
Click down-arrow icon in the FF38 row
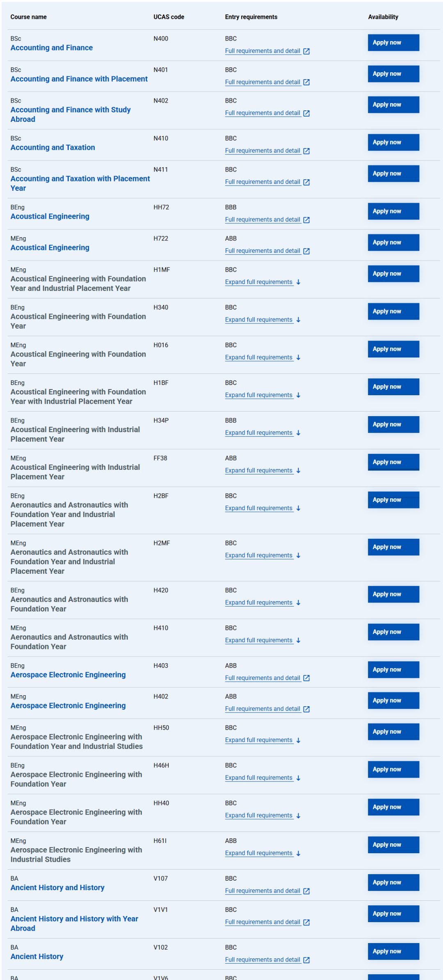[x=298, y=470]
